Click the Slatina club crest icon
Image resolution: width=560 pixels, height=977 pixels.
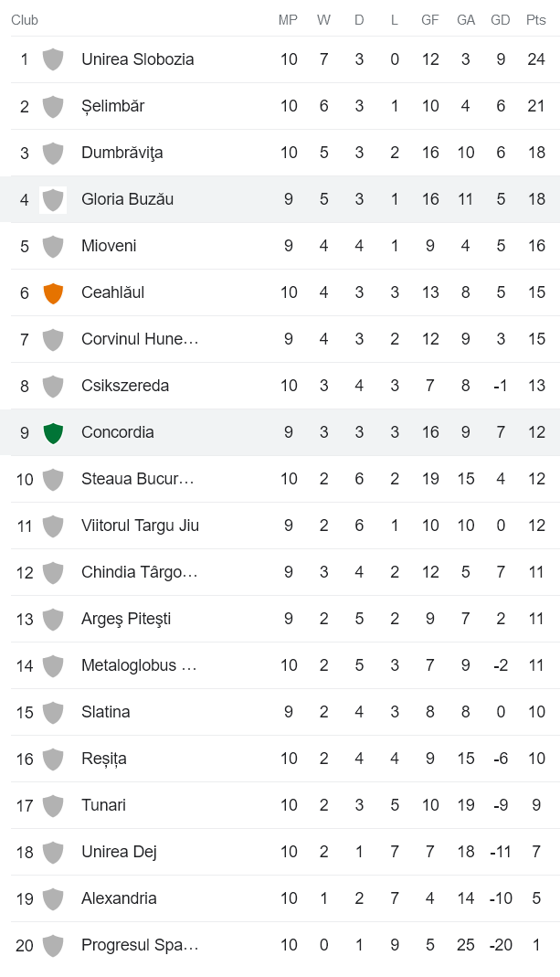pyautogui.click(x=53, y=712)
